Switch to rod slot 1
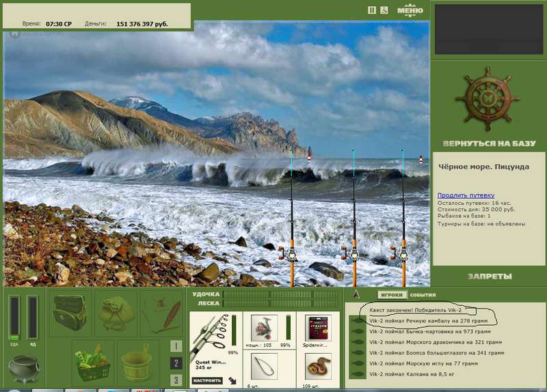Viewport: 547px width, 392px height. tap(176, 346)
